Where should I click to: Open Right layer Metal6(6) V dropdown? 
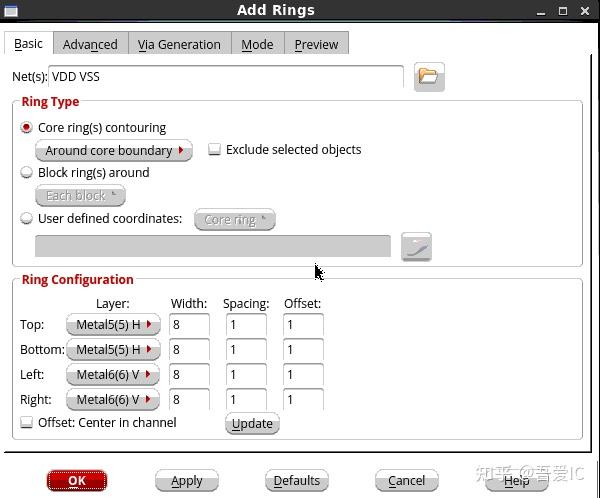pos(113,399)
